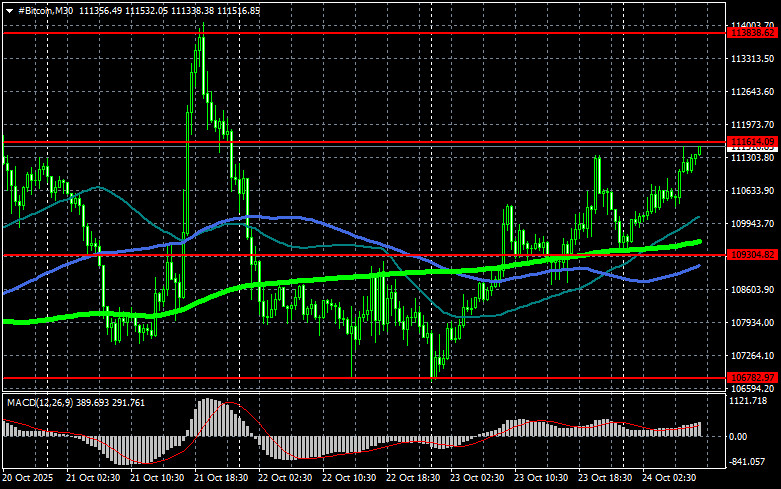Click the 110633.90 price scale value
Screen dimensions: 781x489
pyautogui.click(x=752, y=191)
